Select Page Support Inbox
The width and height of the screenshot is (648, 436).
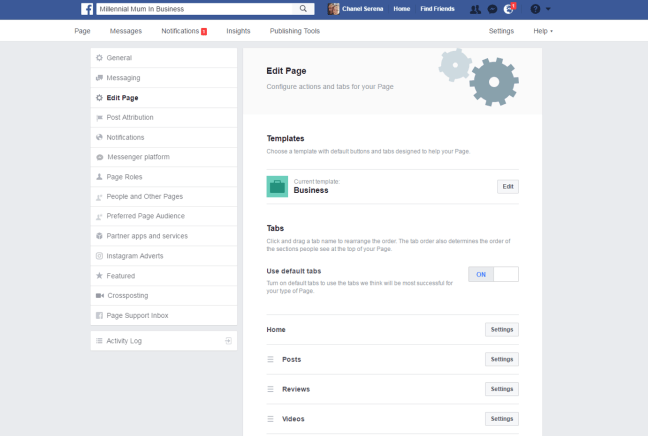[164, 315]
